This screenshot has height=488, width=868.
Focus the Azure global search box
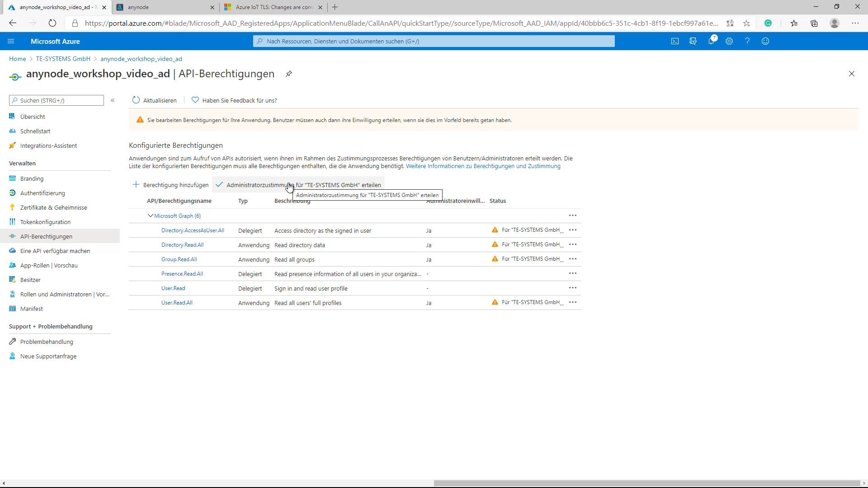pyautogui.click(x=434, y=41)
